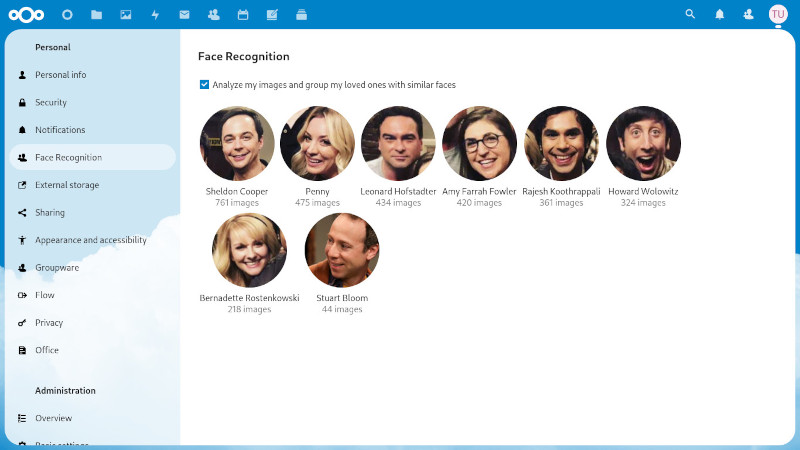Image resolution: width=800 pixels, height=450 pixels.
Task: Open Notifications settings in sidebar
Action: (x=92, y=130)
